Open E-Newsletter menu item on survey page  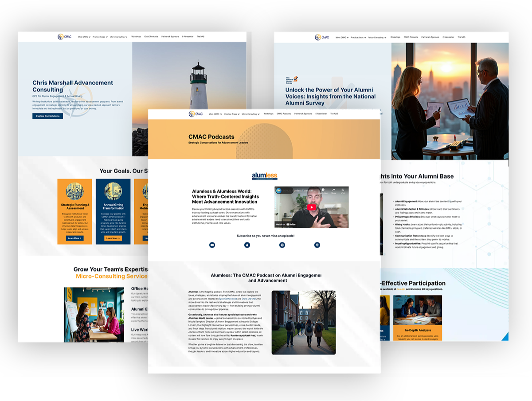[449, 37]
